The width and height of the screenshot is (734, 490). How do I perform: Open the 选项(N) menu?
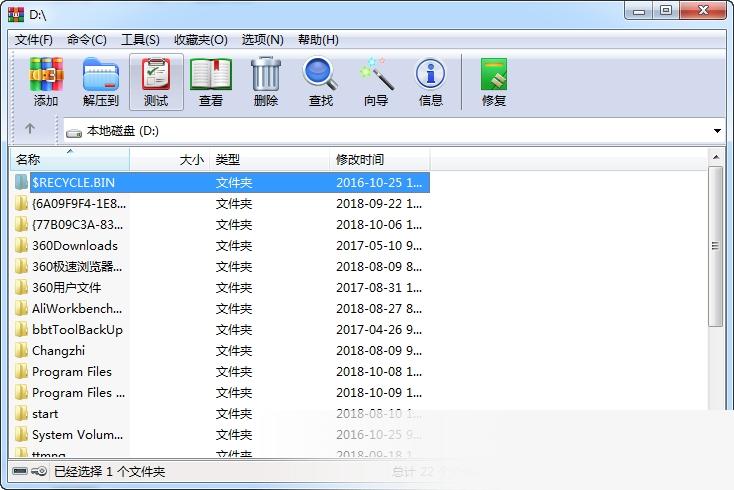263,40
